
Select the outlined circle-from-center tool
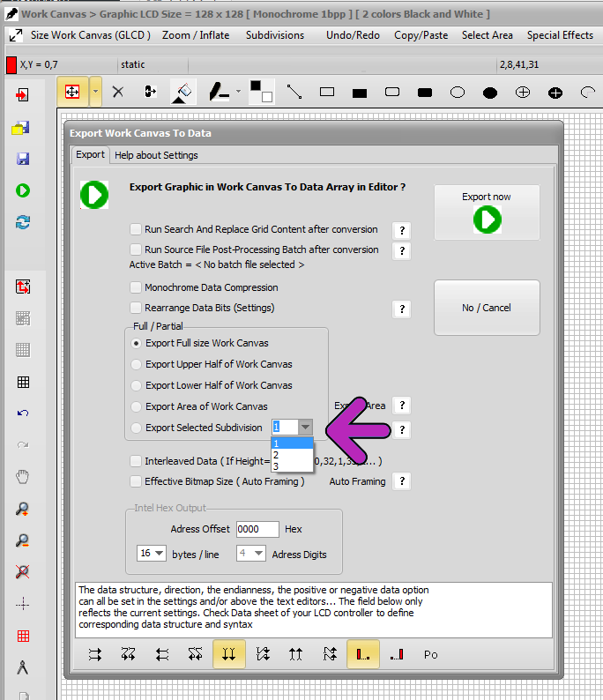point(523,93)
